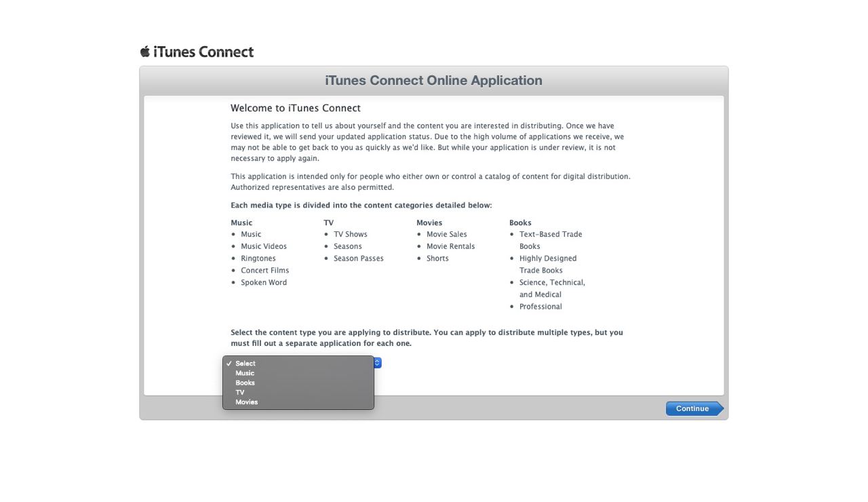The width and height of the screenshot is (868, 502).
Task: Click 'Movie Sales' list item
Action: point(447,234)
